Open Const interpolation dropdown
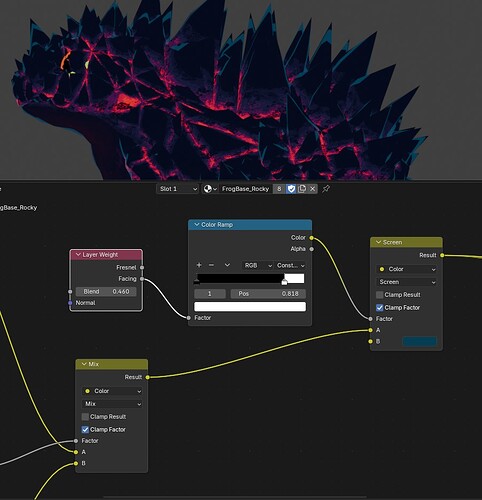The width and height of the screenshot is (482, 500). click(x=290, y=265)
